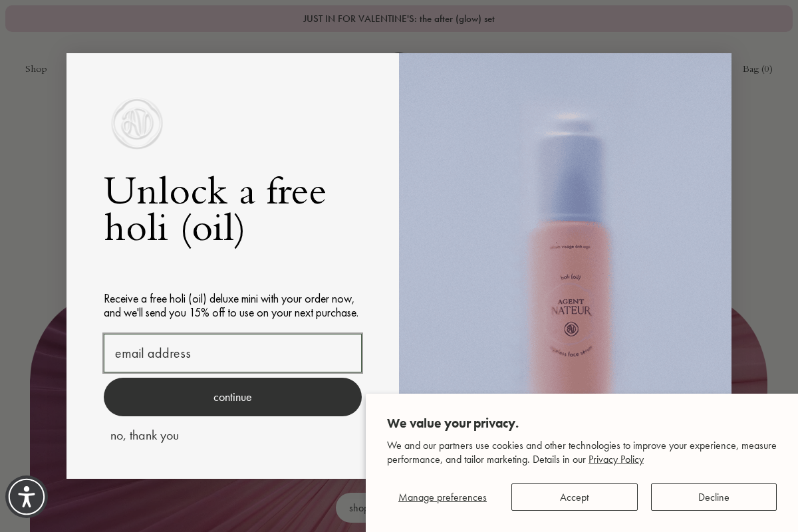Viewport: 798px width, 532px height.
Task: Dismiss the popup with "no, thank you"
Action: tap(144, 436)
